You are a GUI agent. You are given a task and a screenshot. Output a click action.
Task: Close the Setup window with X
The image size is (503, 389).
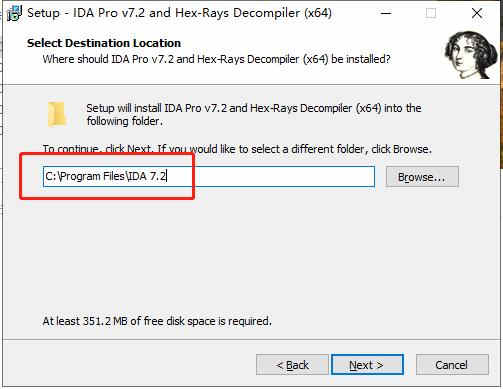pyautogui.click(x=477, y=13)
